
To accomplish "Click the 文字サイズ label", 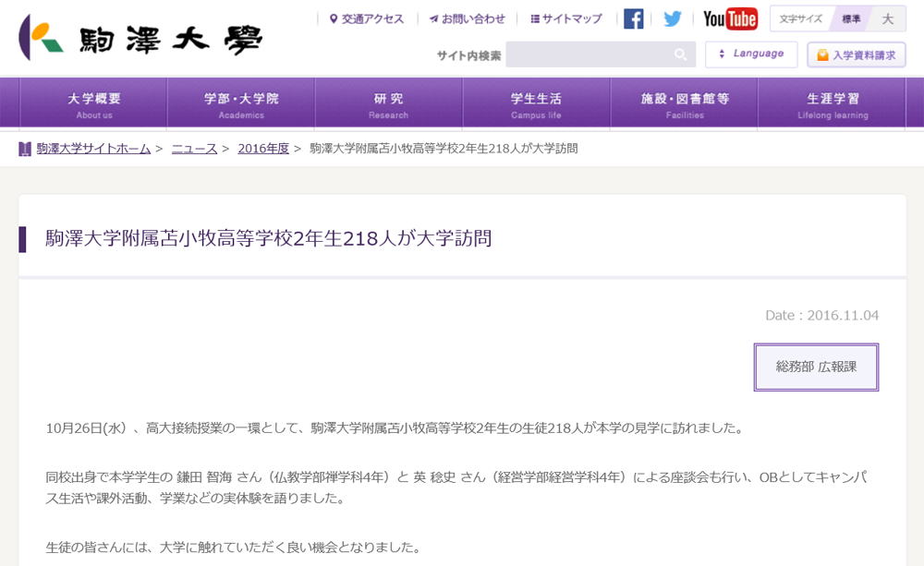I will click(800, 18).
